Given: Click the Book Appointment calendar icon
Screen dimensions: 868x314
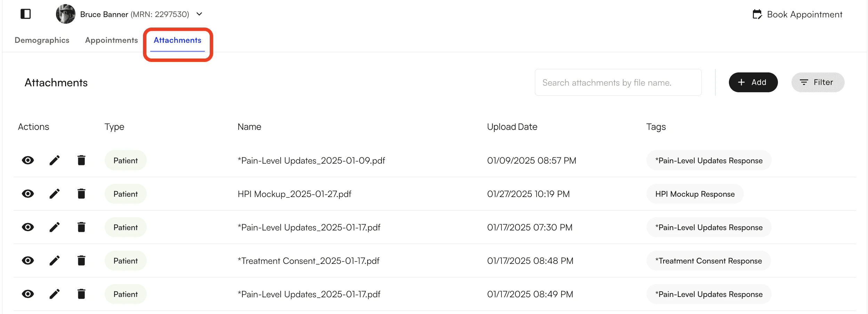Looking at the screenshot, I should [x=757, y=14].
